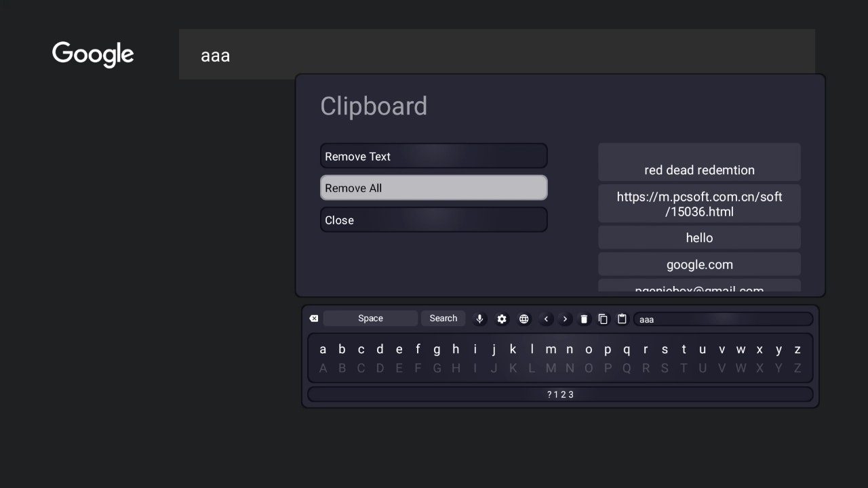Tap the lowercase v key
This screenshot has height=488, width=868.
coord(722,350)
